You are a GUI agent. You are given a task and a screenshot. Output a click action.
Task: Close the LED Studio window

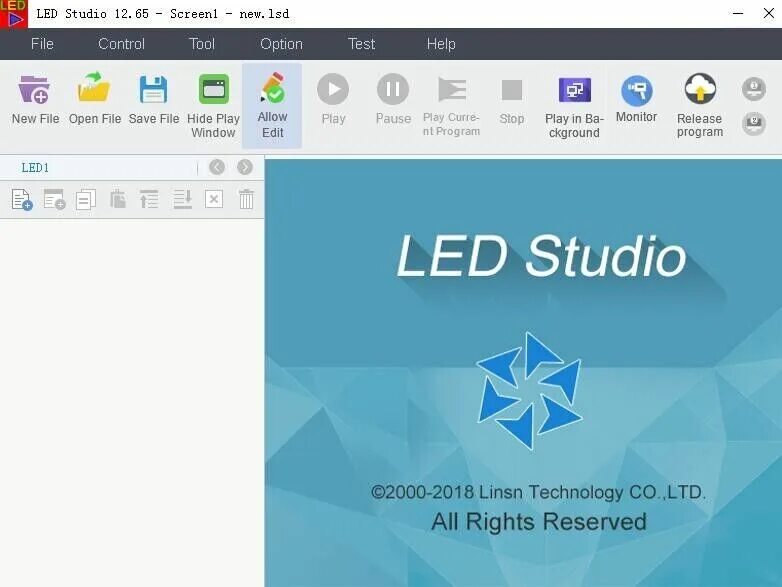coord(769,13)
